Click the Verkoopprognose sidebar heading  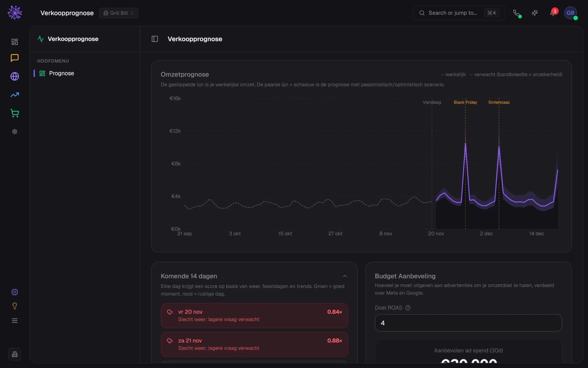coord(73,39)
